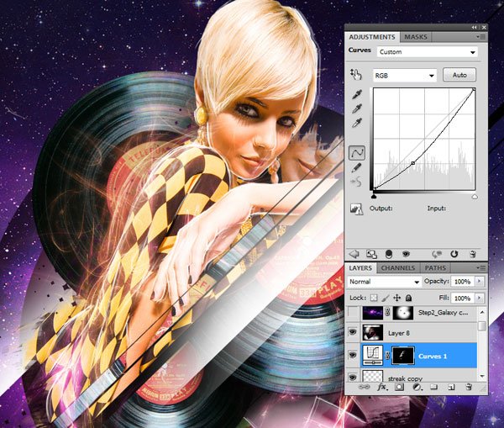Open the Normal blend mode dropdown

pos(385,282)
